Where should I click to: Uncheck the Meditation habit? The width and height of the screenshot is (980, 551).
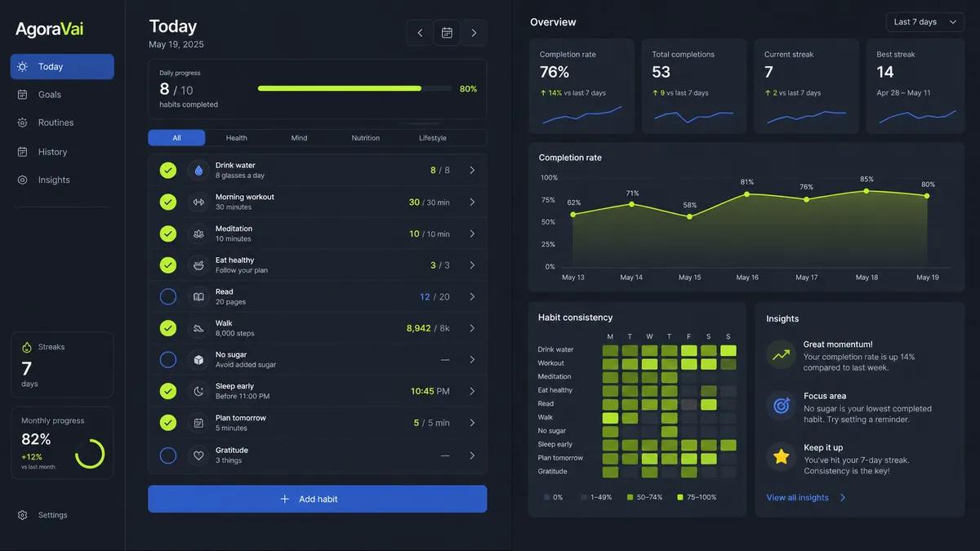tap(168, 233)
